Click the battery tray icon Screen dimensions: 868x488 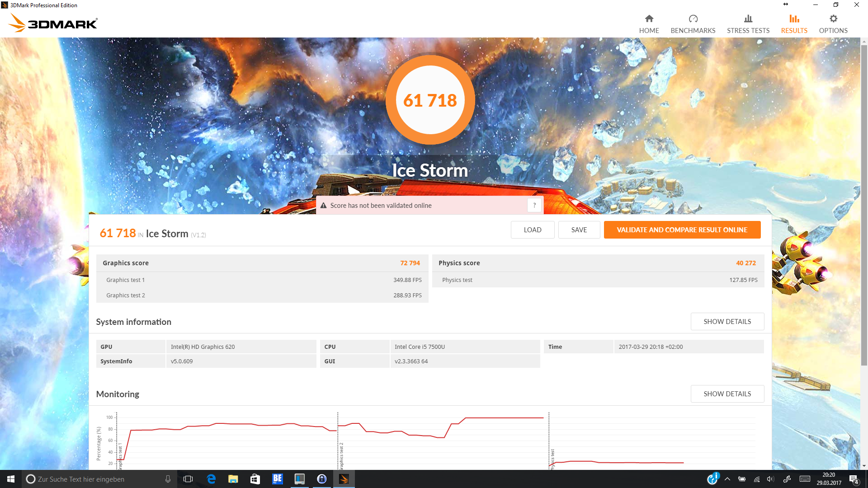coord(742,479)
